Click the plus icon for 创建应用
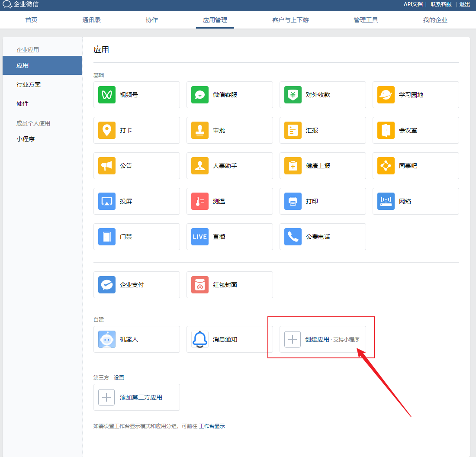Viewport: 476px width, 457px height. click(293, 339)
